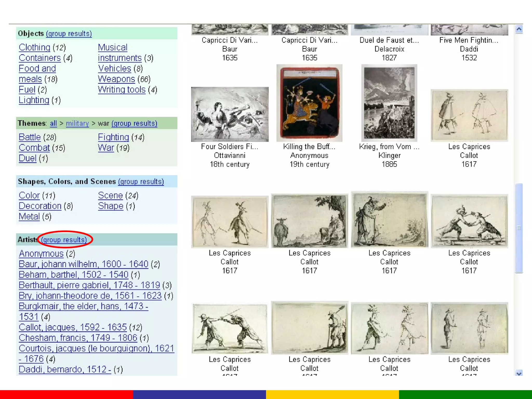This screenshot has height=399, width=532.
Task: Click Objects group results link
Action: [x=69, y=34]
